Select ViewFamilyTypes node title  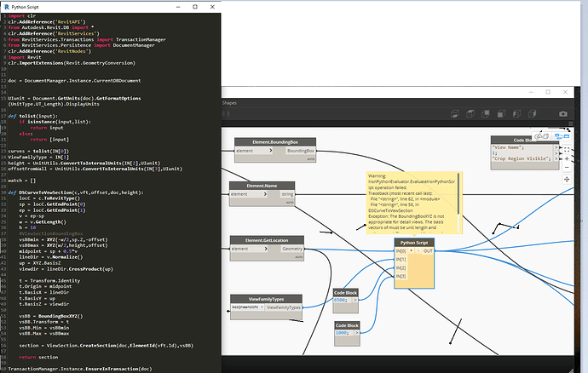coord(266,299)
